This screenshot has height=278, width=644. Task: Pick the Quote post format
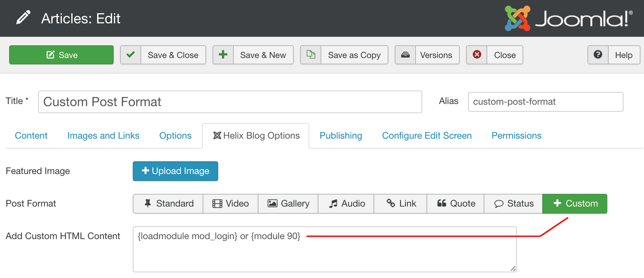455,204
